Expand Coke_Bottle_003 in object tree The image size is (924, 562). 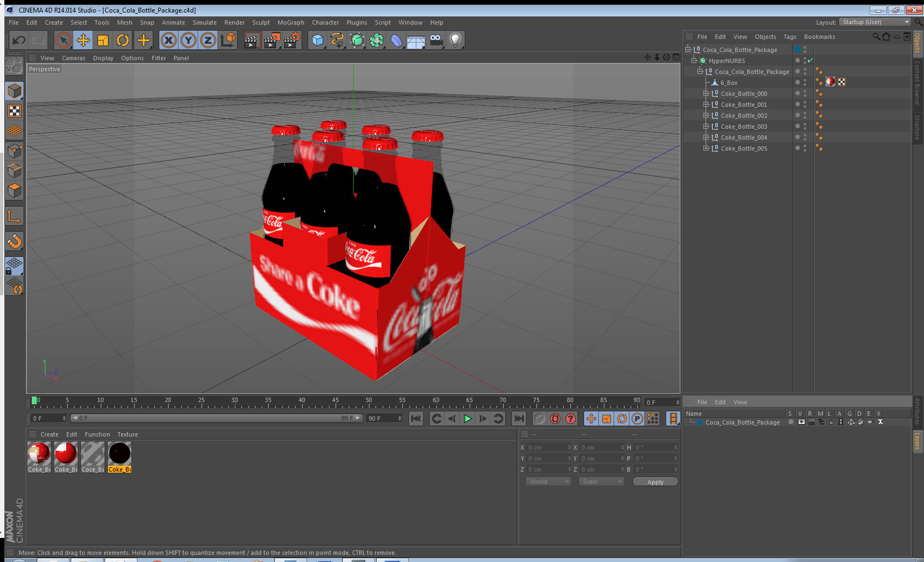[706, 126]
